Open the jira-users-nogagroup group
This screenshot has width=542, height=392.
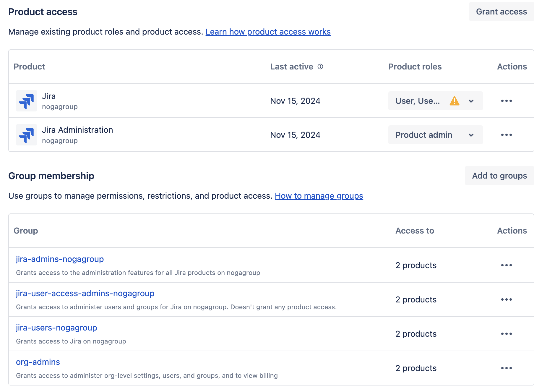[56, 328]
